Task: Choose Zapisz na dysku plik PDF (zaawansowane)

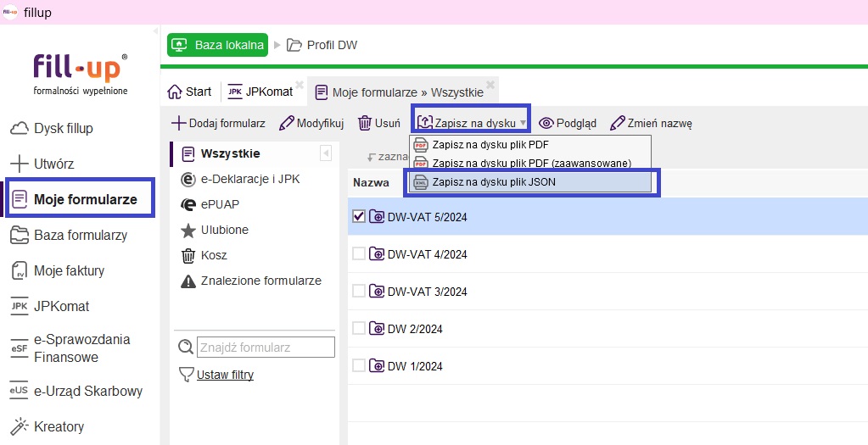Action: [x=529, y=163]
